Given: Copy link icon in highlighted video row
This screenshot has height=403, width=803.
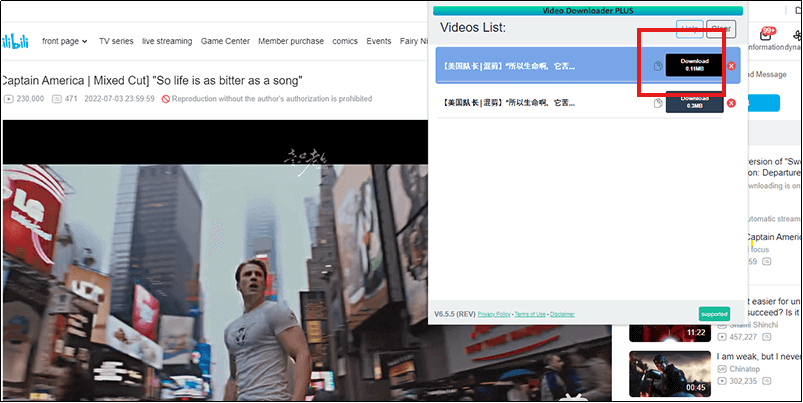Looking at the screenshot, I should [x=658, y=66].
